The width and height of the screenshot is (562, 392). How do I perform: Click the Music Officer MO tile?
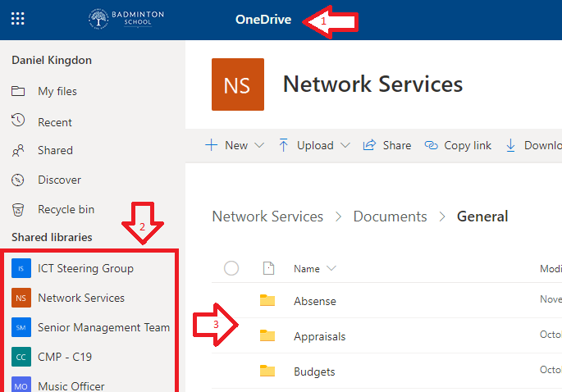(21, 384)
